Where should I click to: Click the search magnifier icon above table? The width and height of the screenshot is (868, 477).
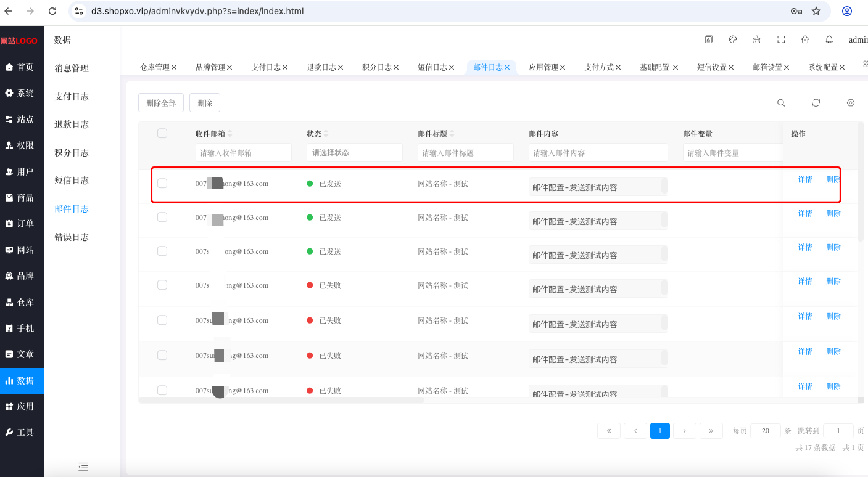tap(781, 103)
